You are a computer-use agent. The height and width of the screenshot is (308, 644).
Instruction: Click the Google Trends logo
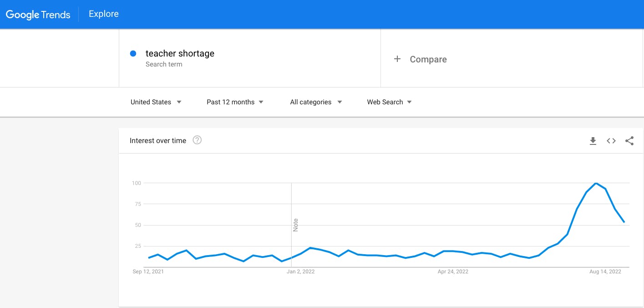pyautogui.click(x=38, y=14)
